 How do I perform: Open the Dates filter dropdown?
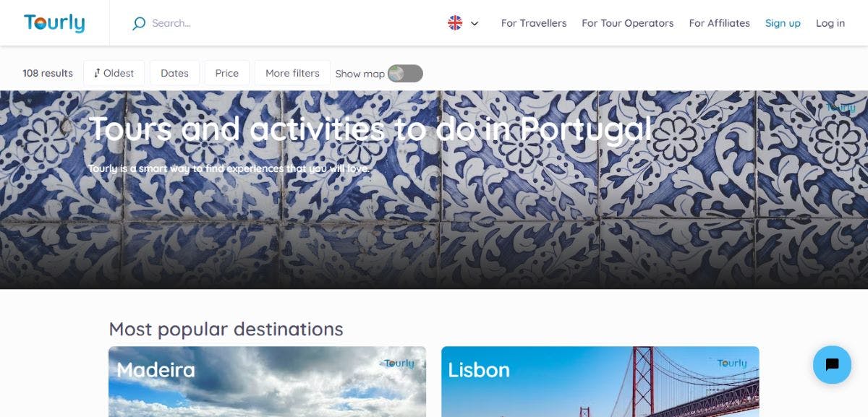click(174, 73)
